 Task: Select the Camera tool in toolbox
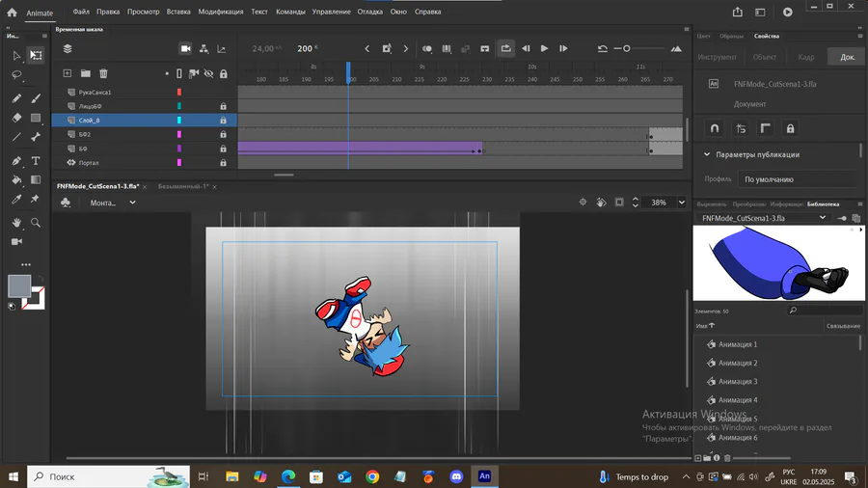(16, 241)
